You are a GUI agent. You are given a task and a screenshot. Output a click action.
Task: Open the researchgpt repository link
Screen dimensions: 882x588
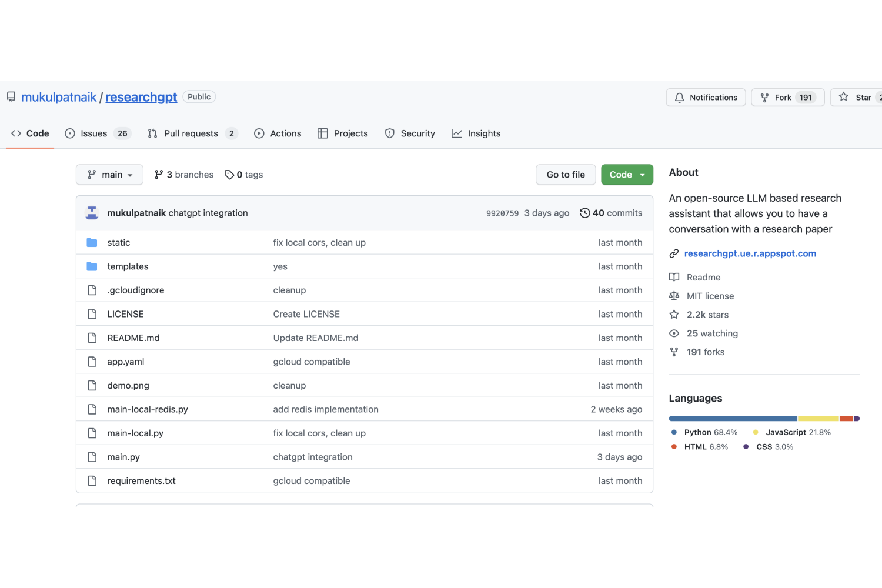141,97
